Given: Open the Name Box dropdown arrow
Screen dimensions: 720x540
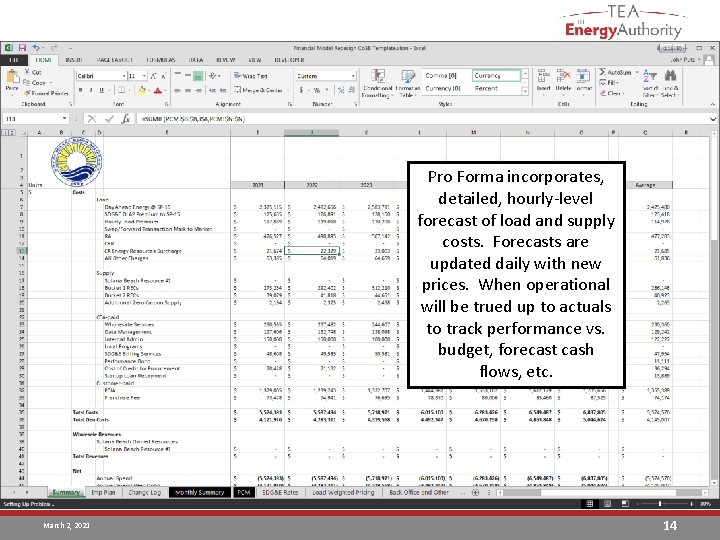Looking at the screenshot, I should pyautogui.click(x=64, y=118).
